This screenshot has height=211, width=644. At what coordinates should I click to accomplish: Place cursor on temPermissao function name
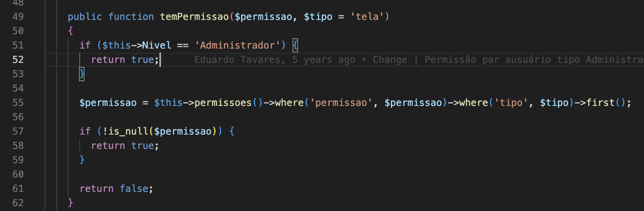coord(194,17)
